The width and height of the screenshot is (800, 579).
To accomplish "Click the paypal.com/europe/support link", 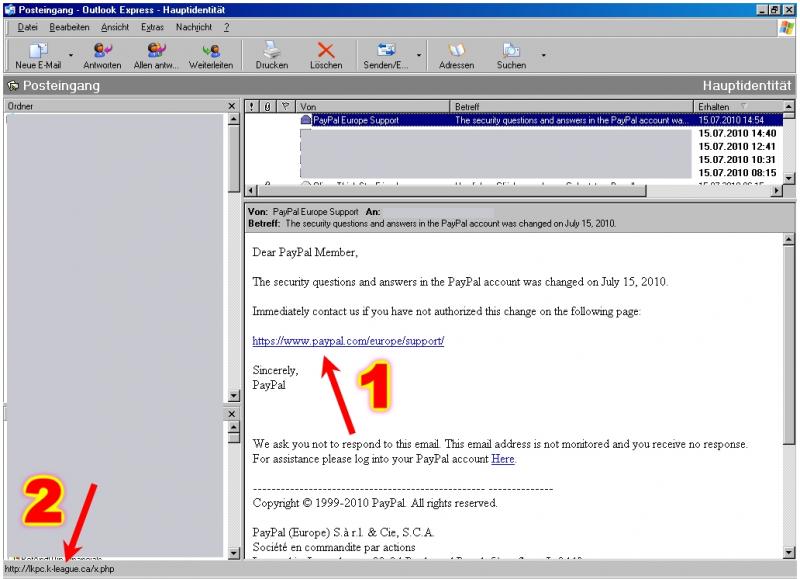I will (348, 341).
